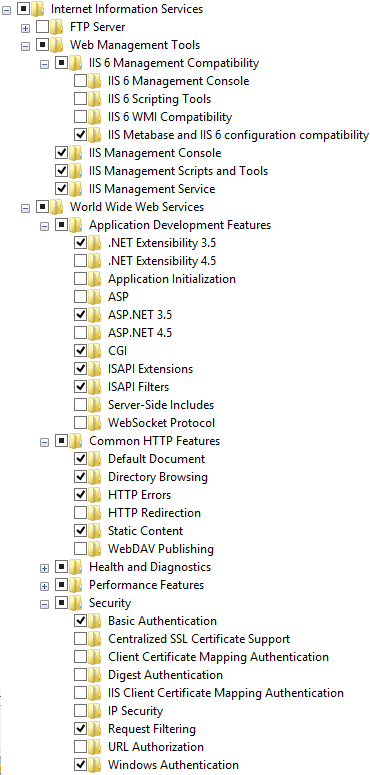Collapse Common HTTP Features node
370x775 pixels.
(45, 442)
